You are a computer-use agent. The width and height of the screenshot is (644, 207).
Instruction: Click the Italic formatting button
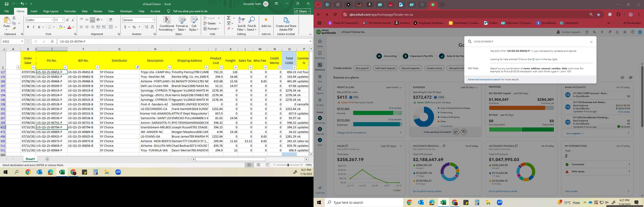(34, 27)
